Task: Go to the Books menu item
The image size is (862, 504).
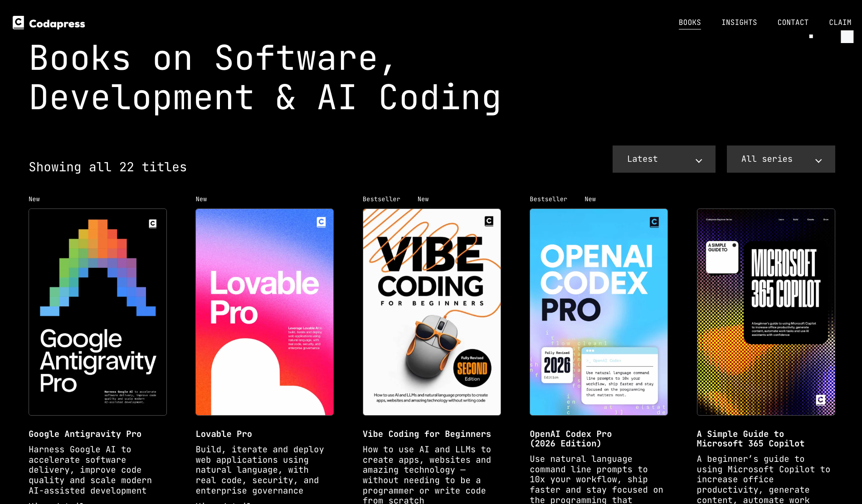Action: click(x=690, y=22)
